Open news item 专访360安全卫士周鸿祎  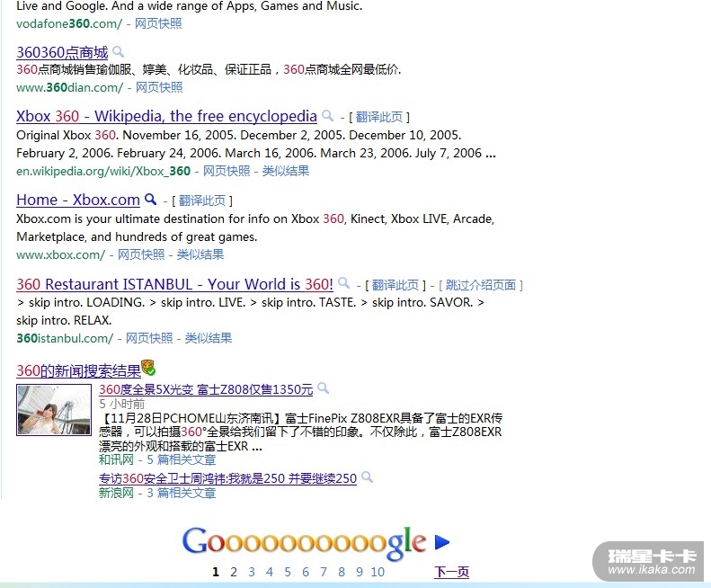pos(227,478)
